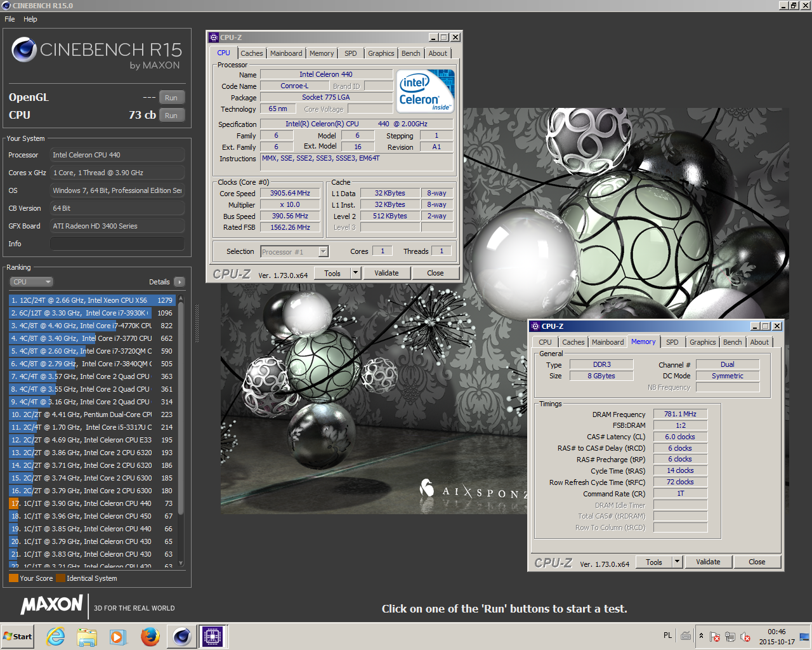Click the Info input field
812x650 pixels.
[117, 244]
